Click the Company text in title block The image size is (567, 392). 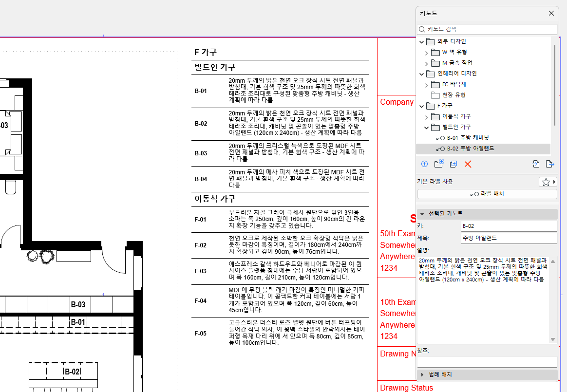coord(397,102)
